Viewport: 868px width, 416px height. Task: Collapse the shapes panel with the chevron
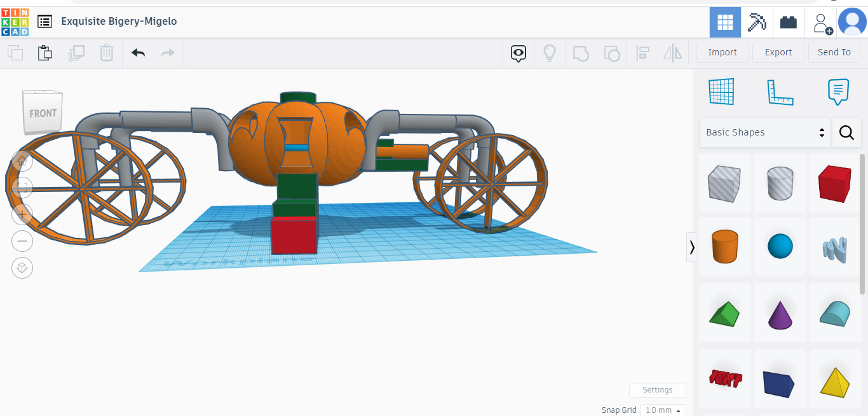(x=691, y=247)
